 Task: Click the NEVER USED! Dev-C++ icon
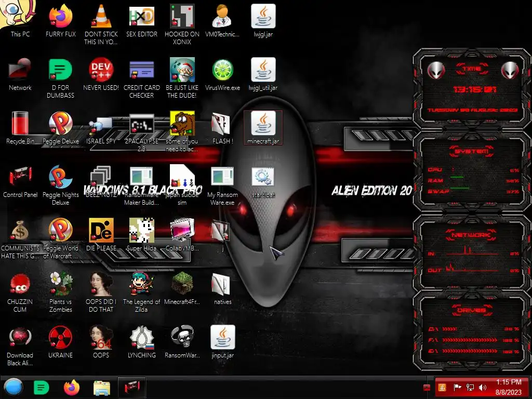(x=101, y=74)
